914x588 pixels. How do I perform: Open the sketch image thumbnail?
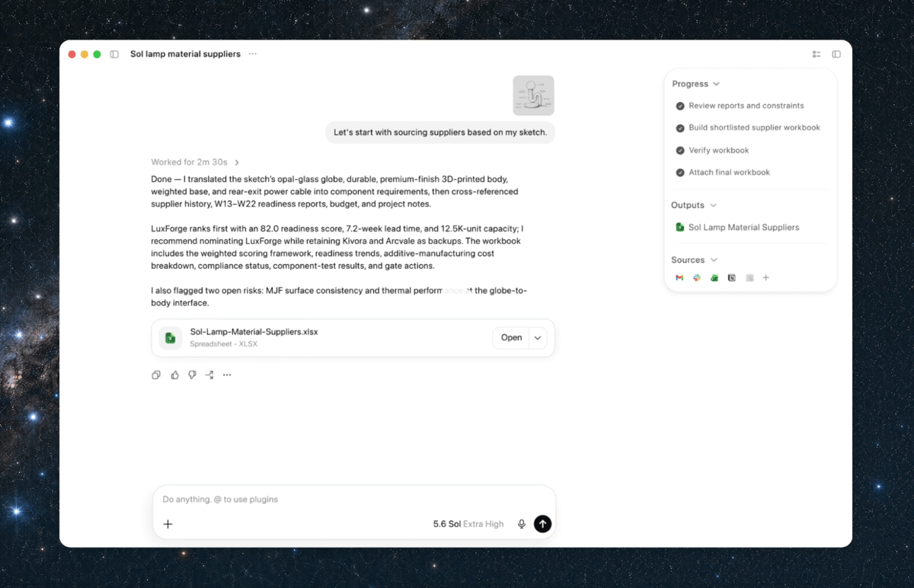pos(533,95)
